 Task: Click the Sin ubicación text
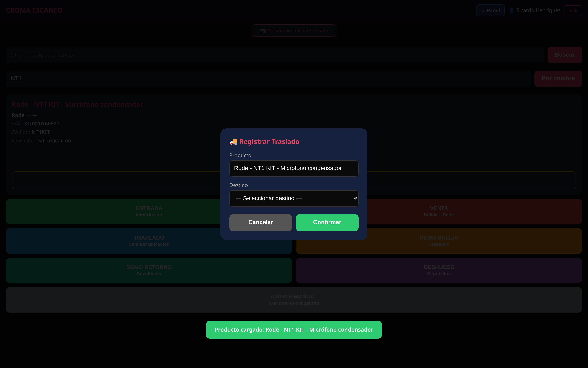pyautogui.click(x=54, y=141)
